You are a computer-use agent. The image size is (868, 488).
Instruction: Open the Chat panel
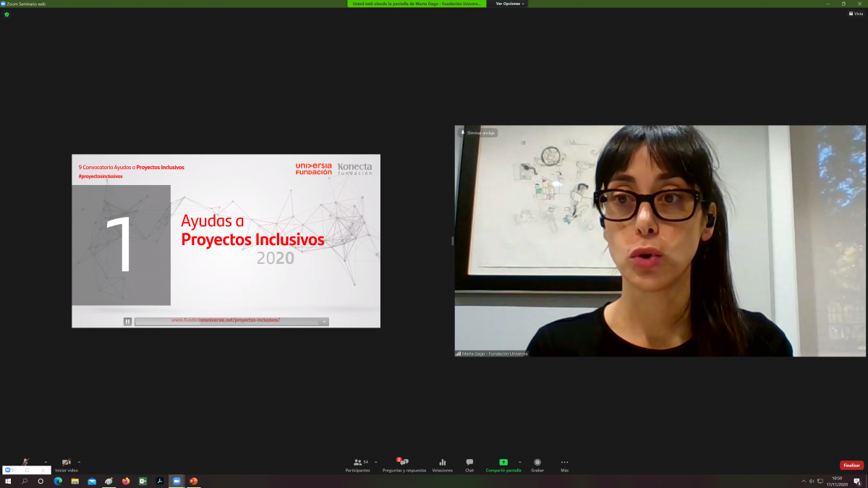tap(469, 465)
